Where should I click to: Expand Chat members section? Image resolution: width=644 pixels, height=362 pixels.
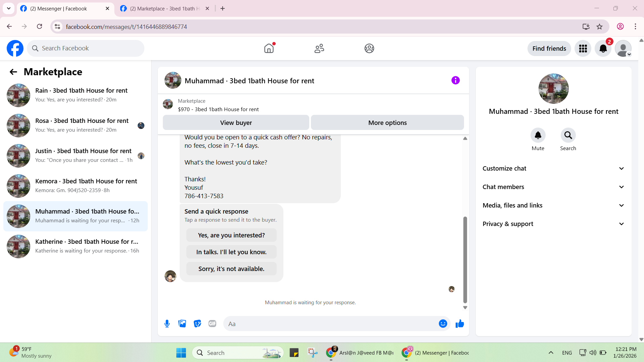tap(554, 187)
